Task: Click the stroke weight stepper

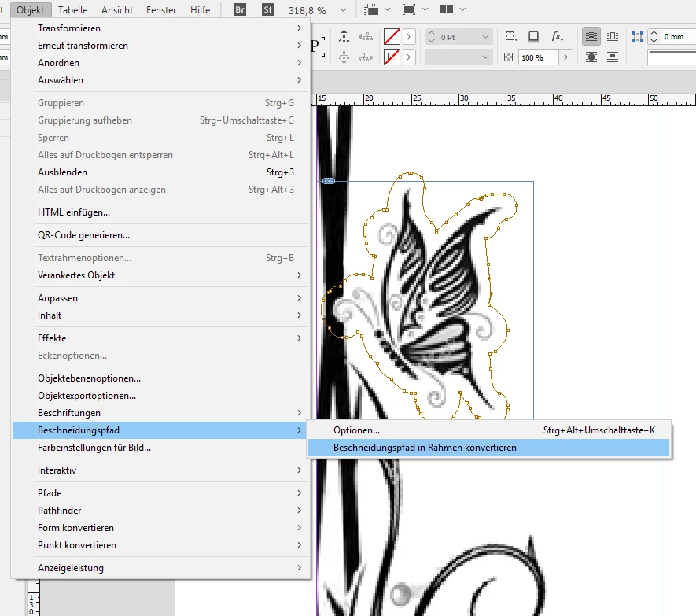Action: [x=431, y=37]
